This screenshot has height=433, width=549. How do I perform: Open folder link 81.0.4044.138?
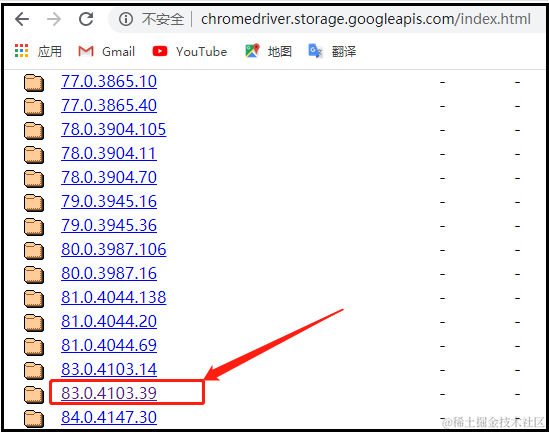tap(113, 298)
